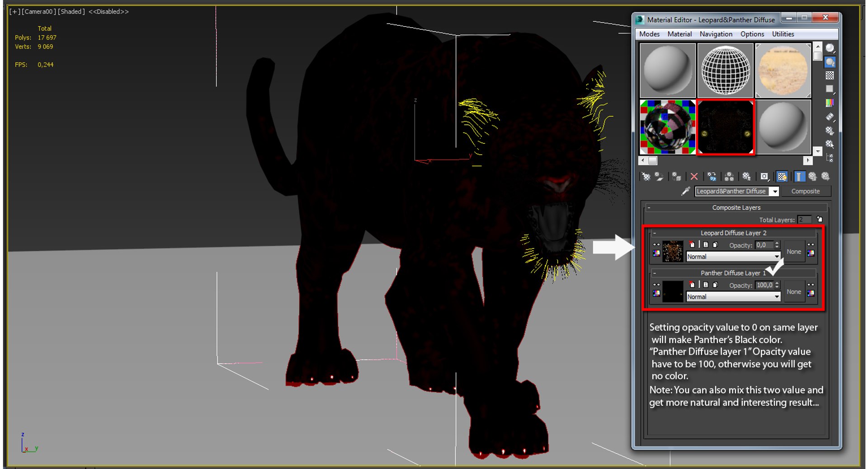
Task: Open the Material/Map Navigator icon
Action: 830,158
